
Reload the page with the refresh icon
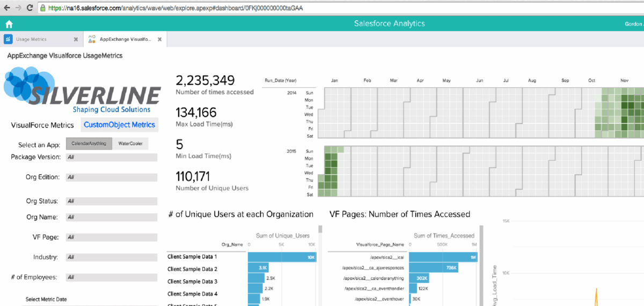29,8
